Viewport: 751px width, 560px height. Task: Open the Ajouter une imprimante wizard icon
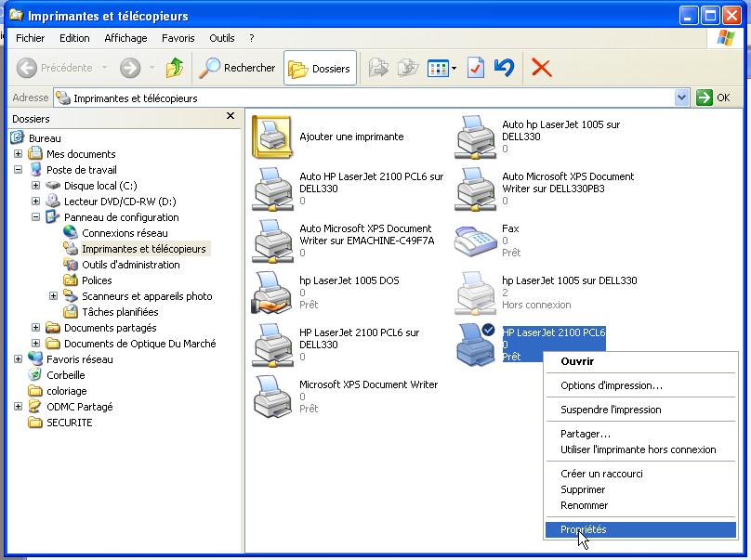coord(272,137)
